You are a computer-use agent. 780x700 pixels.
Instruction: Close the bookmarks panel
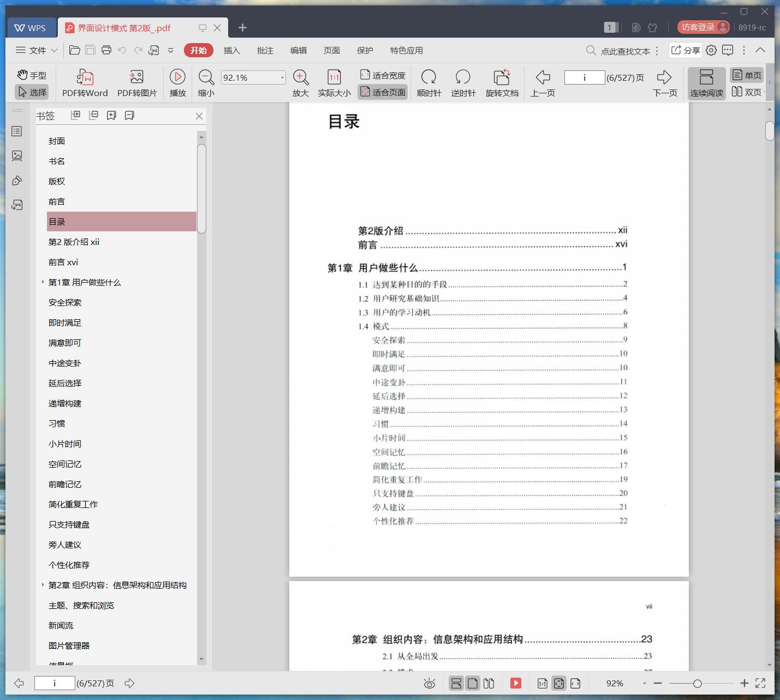(x=199, y=116)
